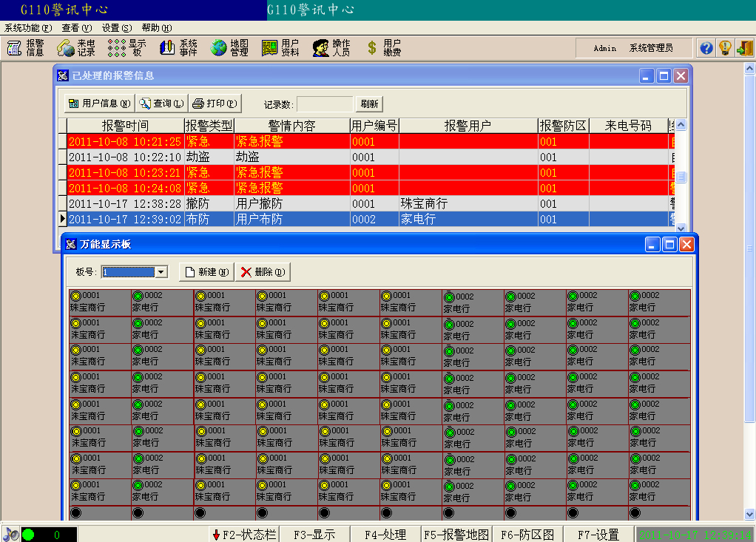
Task: Open the 设置 menu
Action: [117, 28]
